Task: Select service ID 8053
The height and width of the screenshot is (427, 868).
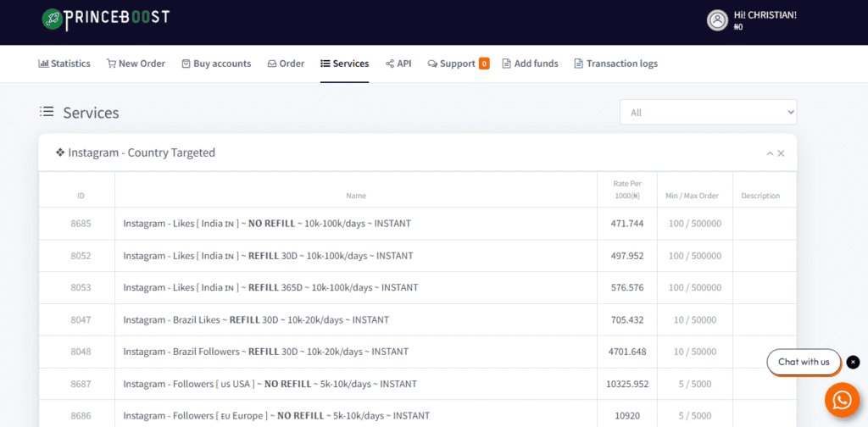Action: (81, 287)
